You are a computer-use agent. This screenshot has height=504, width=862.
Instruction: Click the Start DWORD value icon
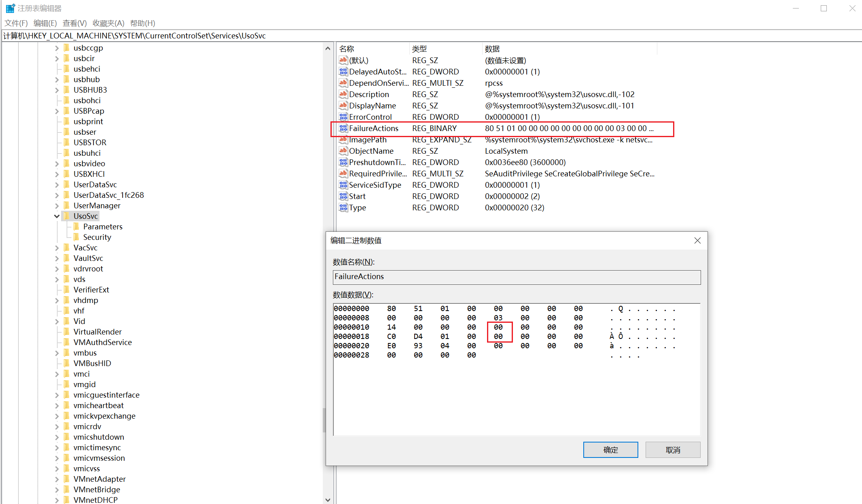click(x=343, y=196)
